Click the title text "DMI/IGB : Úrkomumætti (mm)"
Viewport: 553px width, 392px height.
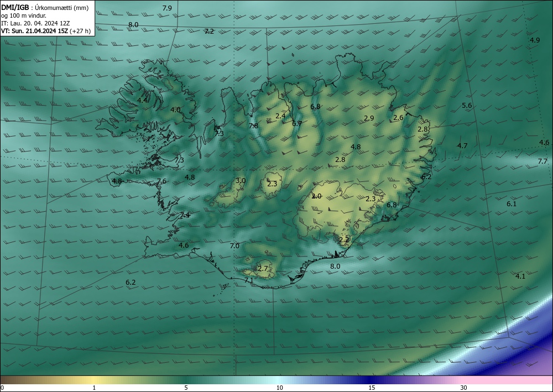coord(45,8)
